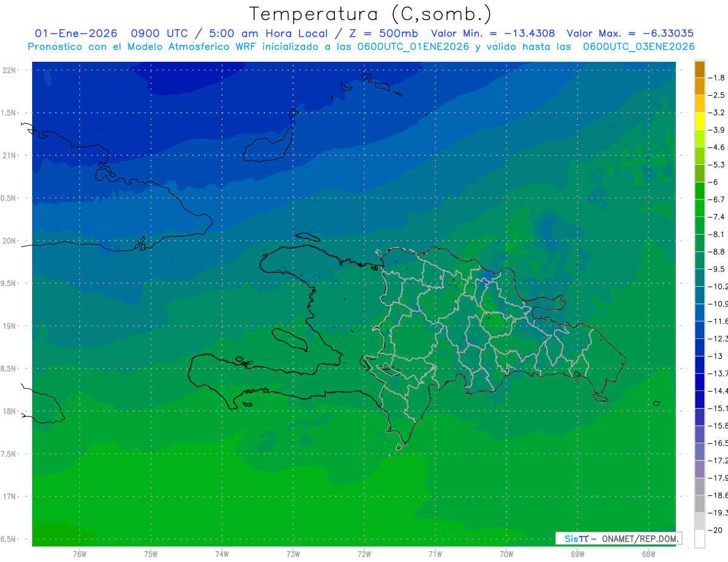Click the '19N' latitude label
Screen dimensions: 728x562
coord(9,326)
